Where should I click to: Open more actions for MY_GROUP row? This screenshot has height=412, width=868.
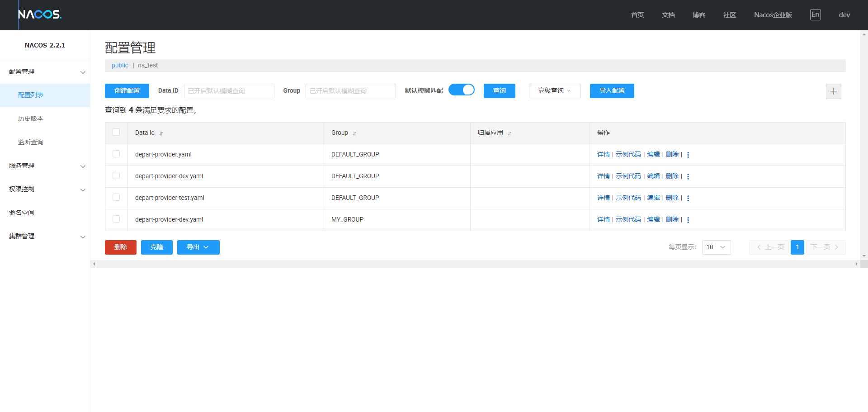[688, 220]
